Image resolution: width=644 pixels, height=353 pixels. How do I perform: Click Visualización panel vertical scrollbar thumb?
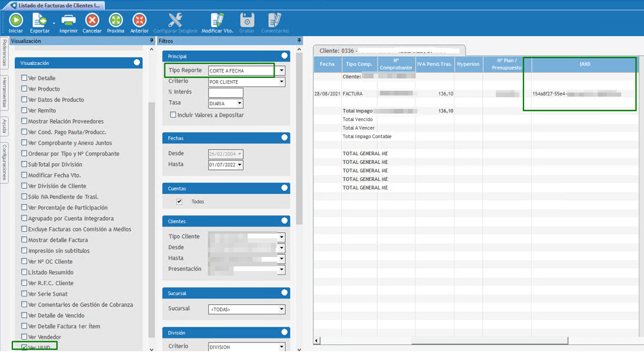pos(152,220)
